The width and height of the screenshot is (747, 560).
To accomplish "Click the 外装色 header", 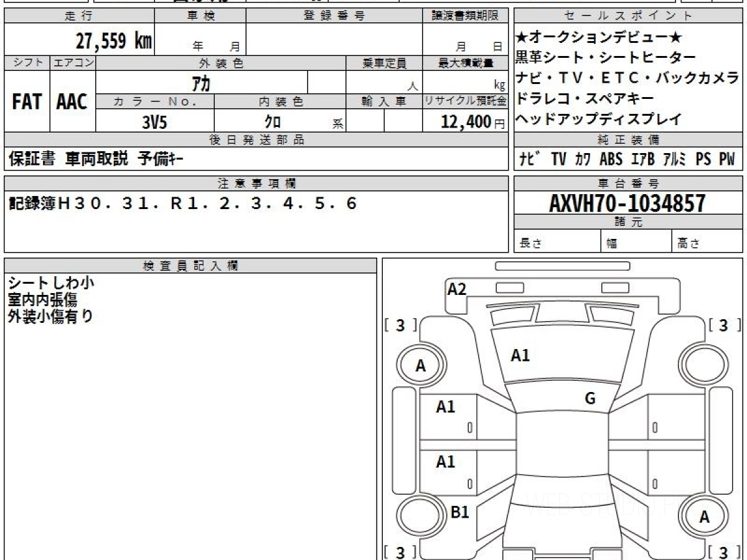I will tap(221, 63).
